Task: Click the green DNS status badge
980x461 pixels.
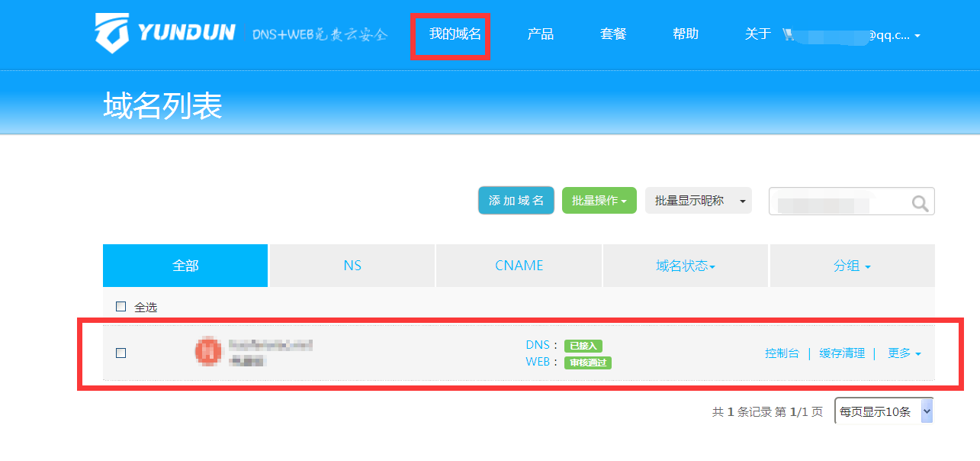Action: click(x=583, y=346)
